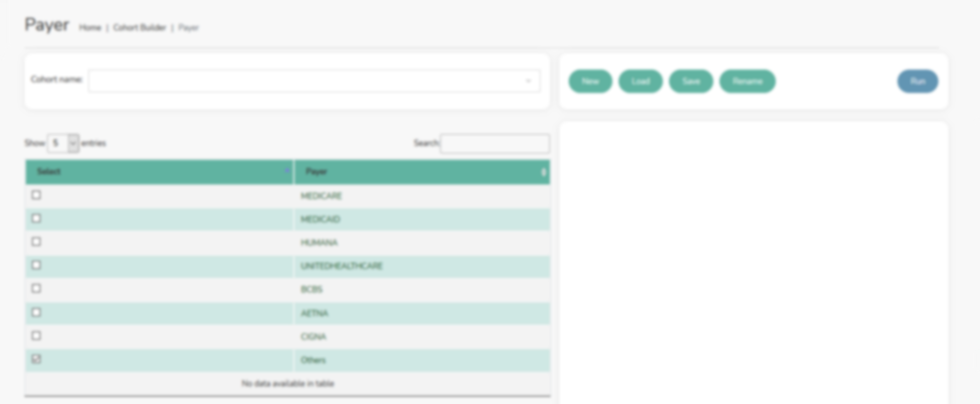Select the CIGNA checkbox
The width and height of the screenshot is (980, 404).
point(36,336)
